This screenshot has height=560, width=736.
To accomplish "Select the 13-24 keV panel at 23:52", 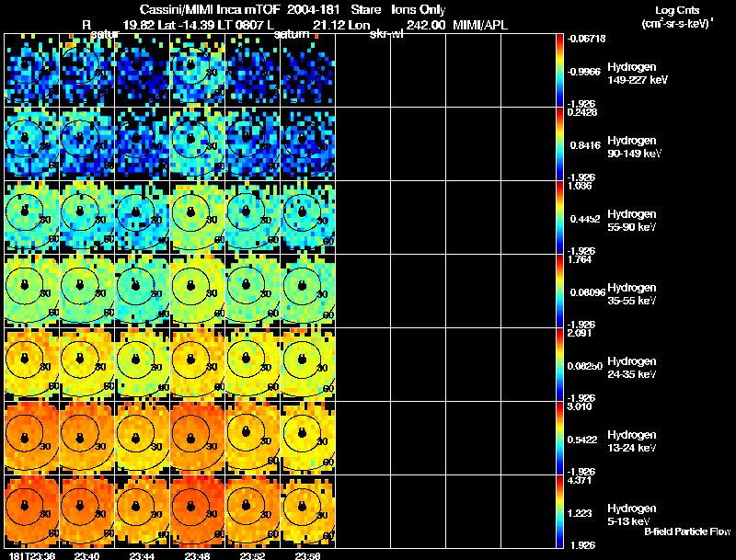I will click(x=253, y=438).
